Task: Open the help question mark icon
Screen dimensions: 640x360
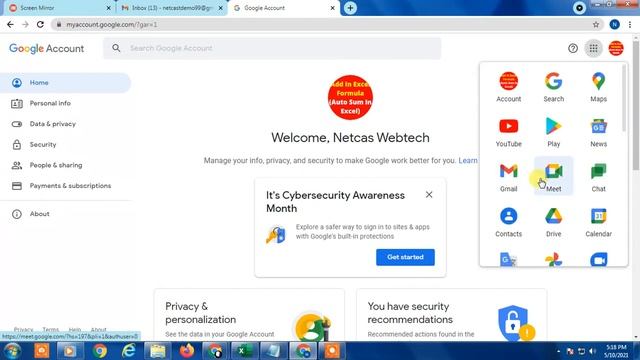Action: (x=573, y=49)
